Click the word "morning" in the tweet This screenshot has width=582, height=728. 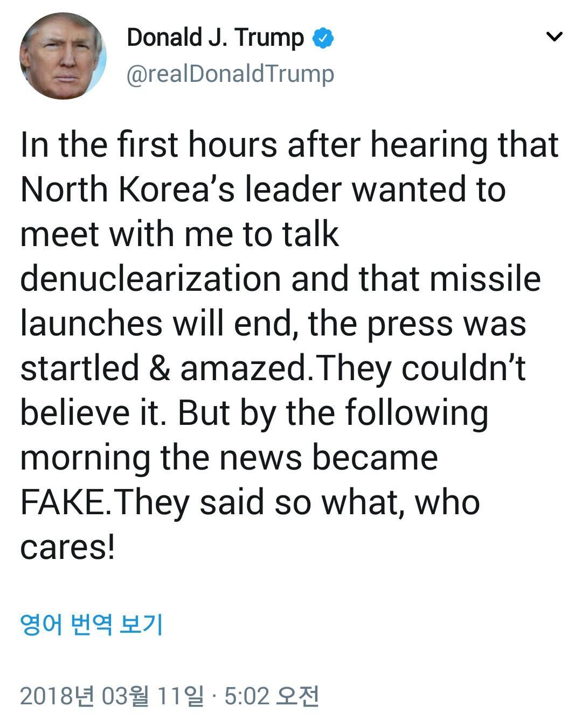coord(85,458)
